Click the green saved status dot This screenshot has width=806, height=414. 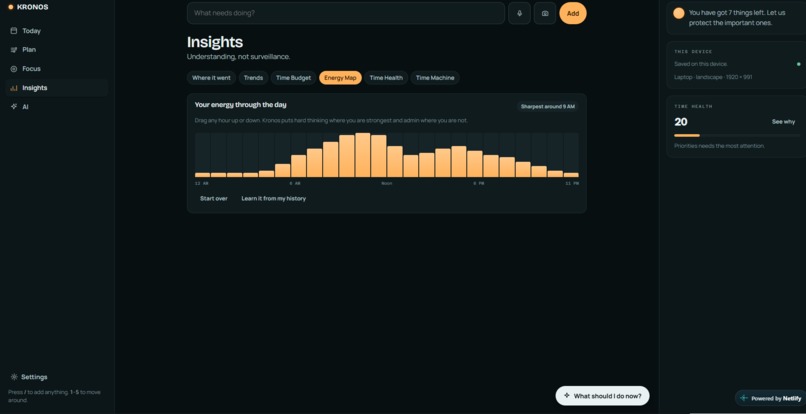(x=798, y=64)
